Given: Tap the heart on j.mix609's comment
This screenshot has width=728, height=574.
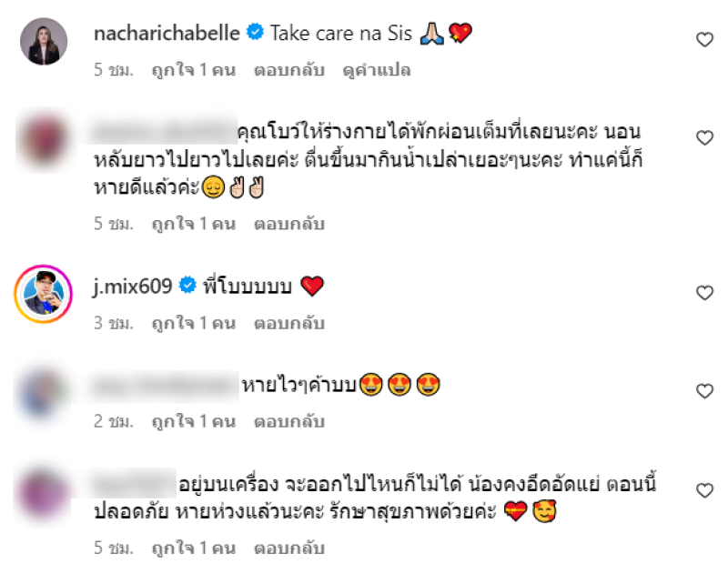Looking at the screenshot, I should pyautogui.click(x=704, y=293).
